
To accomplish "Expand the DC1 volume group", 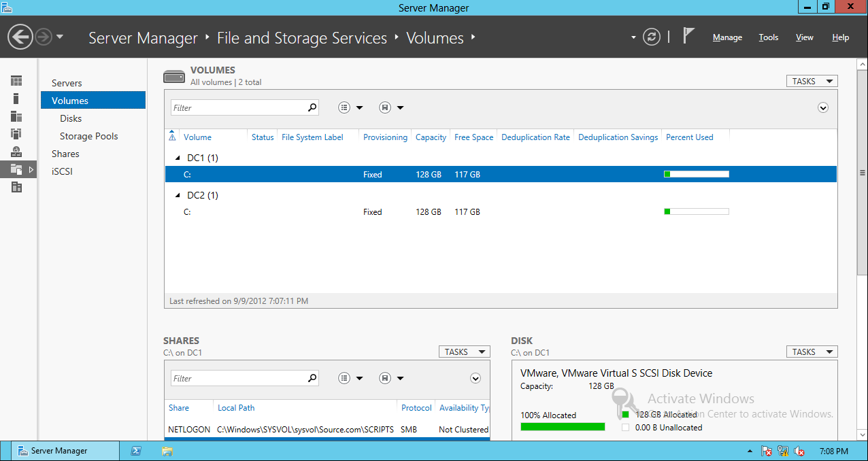I will point(177,157).
